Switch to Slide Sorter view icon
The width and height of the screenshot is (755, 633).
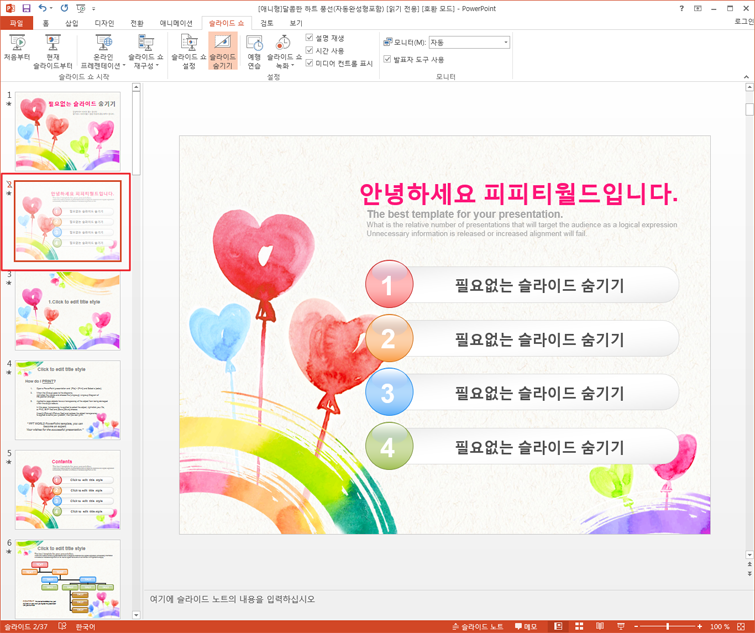tap(579, 626)
